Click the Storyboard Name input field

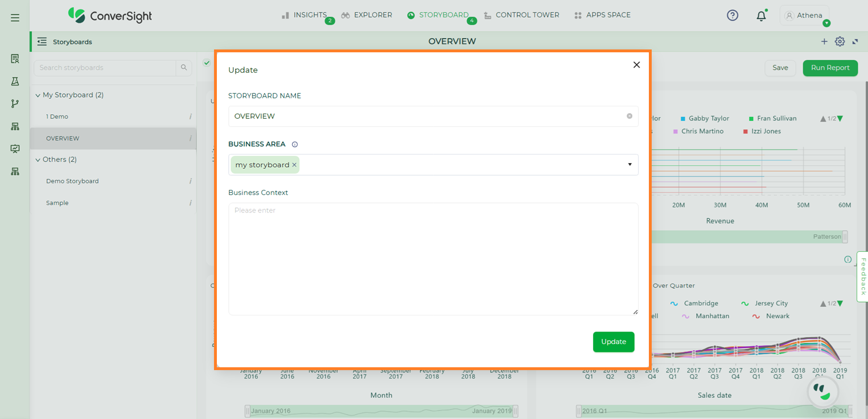click(x=433, y=116)
